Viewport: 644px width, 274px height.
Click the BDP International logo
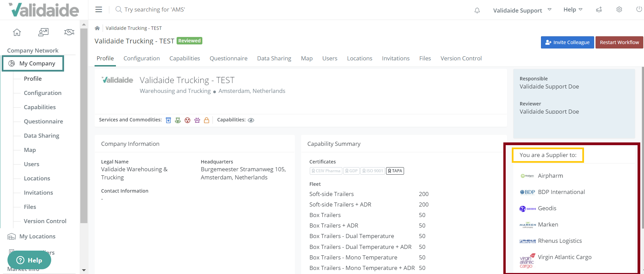pos(527,192)
